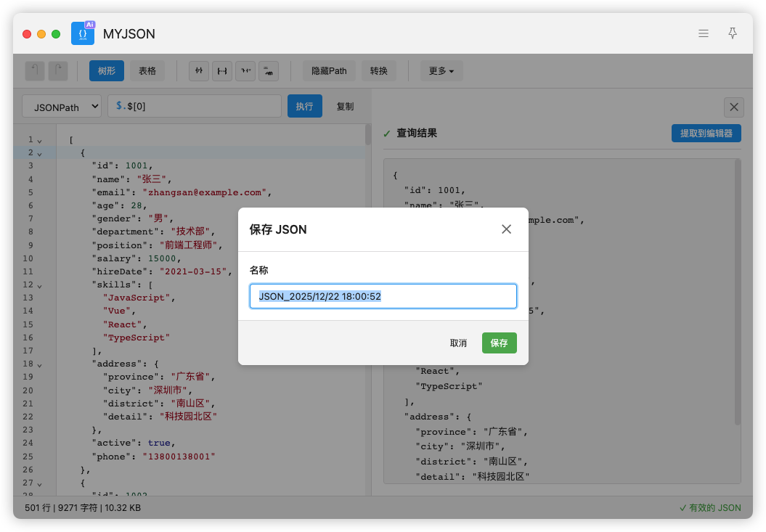This screenshot has width=766, height=532.
Task: Close the query result panel with X
Action: click(x=733, y=107)
